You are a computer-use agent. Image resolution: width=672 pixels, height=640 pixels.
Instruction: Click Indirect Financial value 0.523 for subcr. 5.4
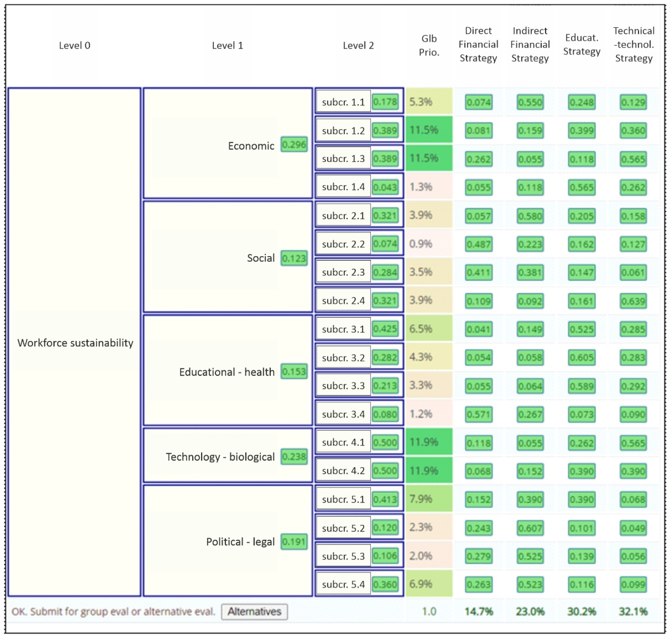point(530,584)
